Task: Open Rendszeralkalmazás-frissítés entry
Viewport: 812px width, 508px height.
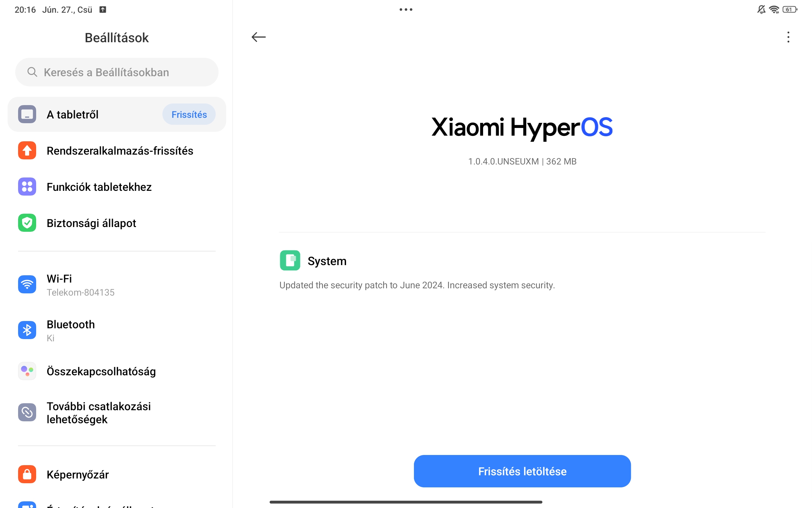Action: tap(117, 150)
